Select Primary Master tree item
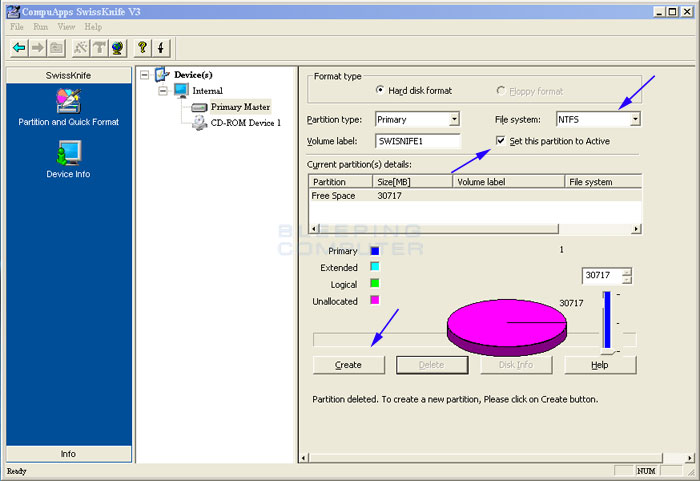 click(240, 107)
